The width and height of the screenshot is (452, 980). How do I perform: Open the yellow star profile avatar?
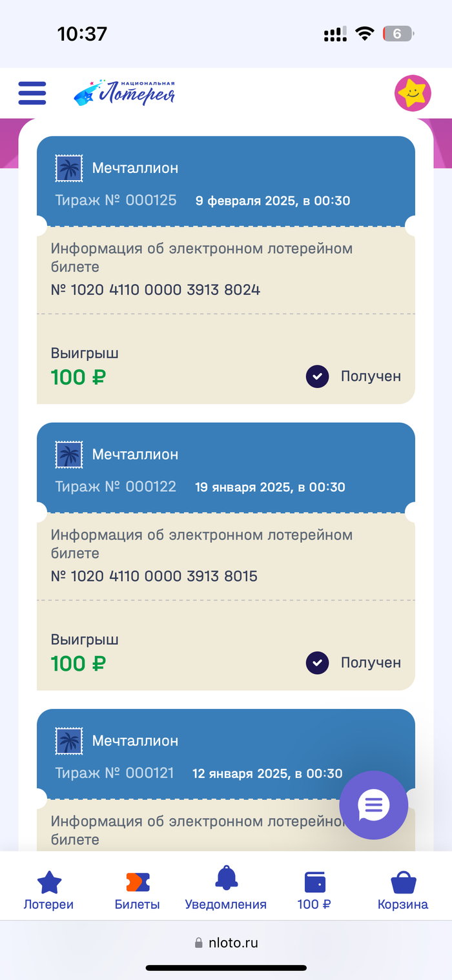(413, 94)
